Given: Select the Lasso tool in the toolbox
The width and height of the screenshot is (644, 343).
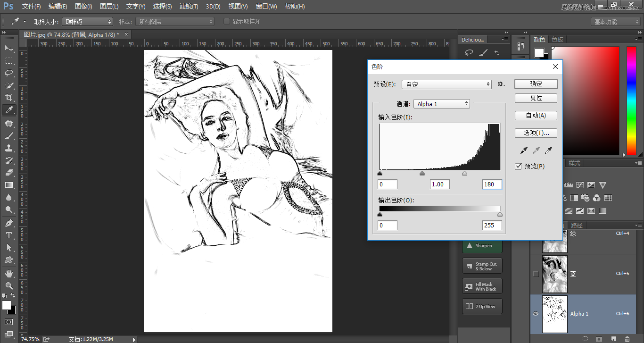Looking at the screenshot, I should (x=9, y=73).
